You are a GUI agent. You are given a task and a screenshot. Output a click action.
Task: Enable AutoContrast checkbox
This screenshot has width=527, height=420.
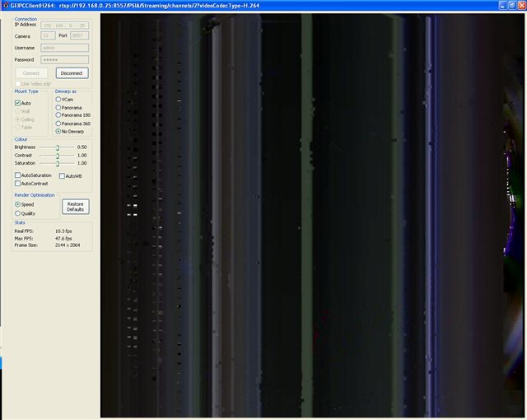click(17, 184)
